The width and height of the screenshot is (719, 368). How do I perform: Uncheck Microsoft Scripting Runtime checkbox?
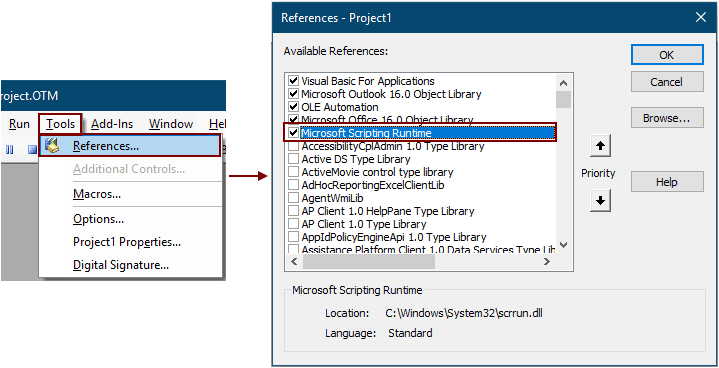tap(293, 133)
